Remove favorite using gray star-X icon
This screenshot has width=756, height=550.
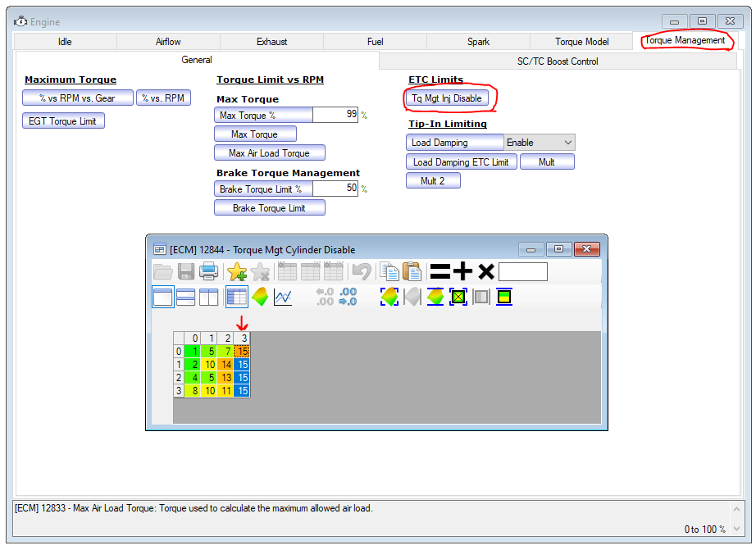click(261, 272)
